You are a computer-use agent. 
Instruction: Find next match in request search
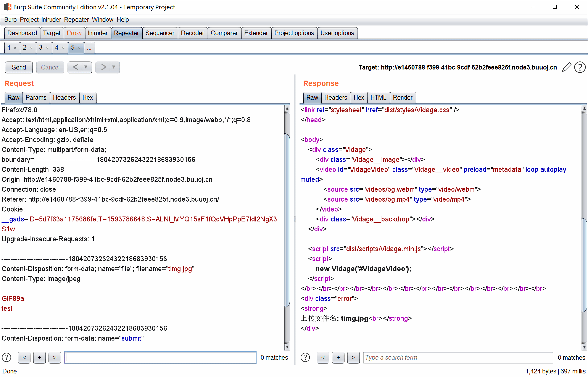pos(55,357)
